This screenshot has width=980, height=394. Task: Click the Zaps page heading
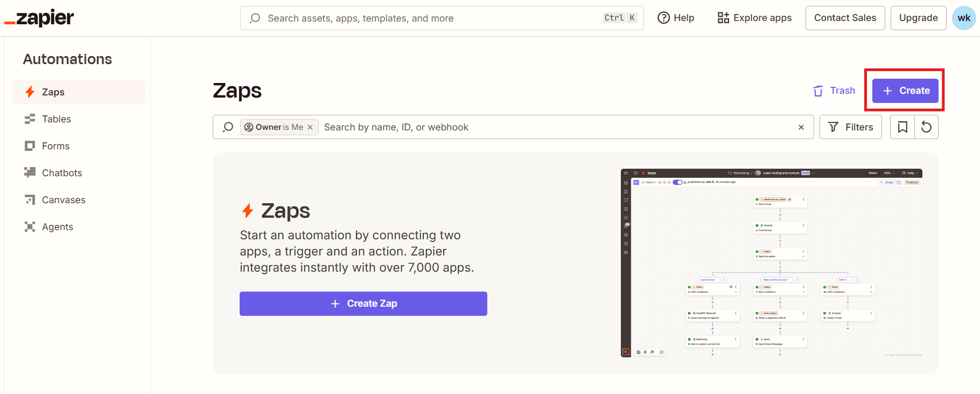[x=237, y=91]
